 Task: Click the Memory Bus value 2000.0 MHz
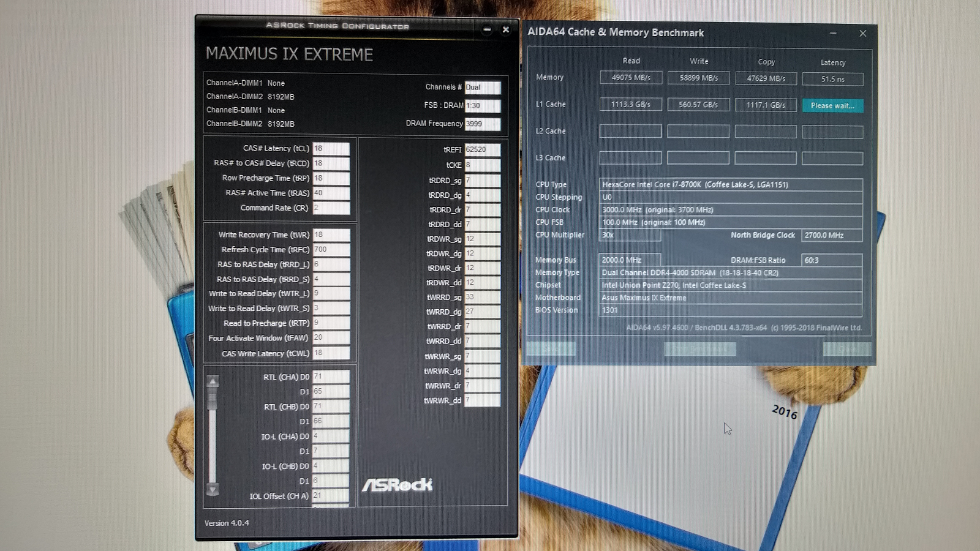point(630,260)
